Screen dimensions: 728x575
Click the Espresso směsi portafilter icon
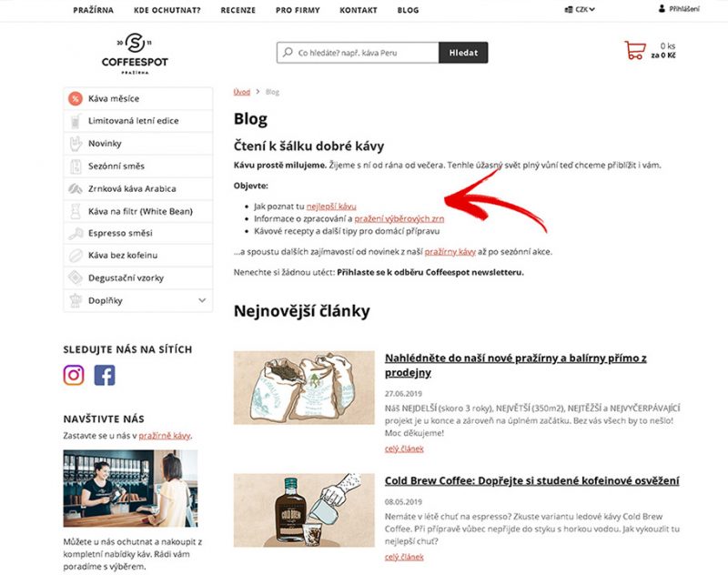[76, 233]
